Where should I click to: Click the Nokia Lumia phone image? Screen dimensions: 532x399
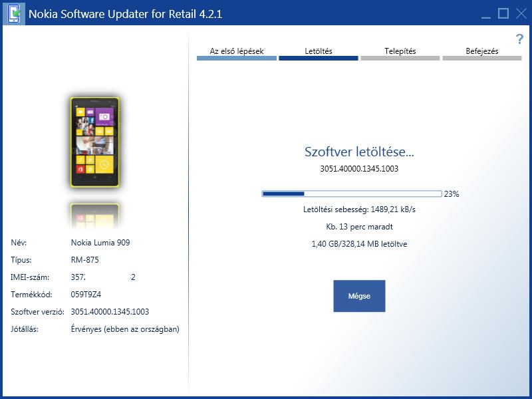coord(94,142)
